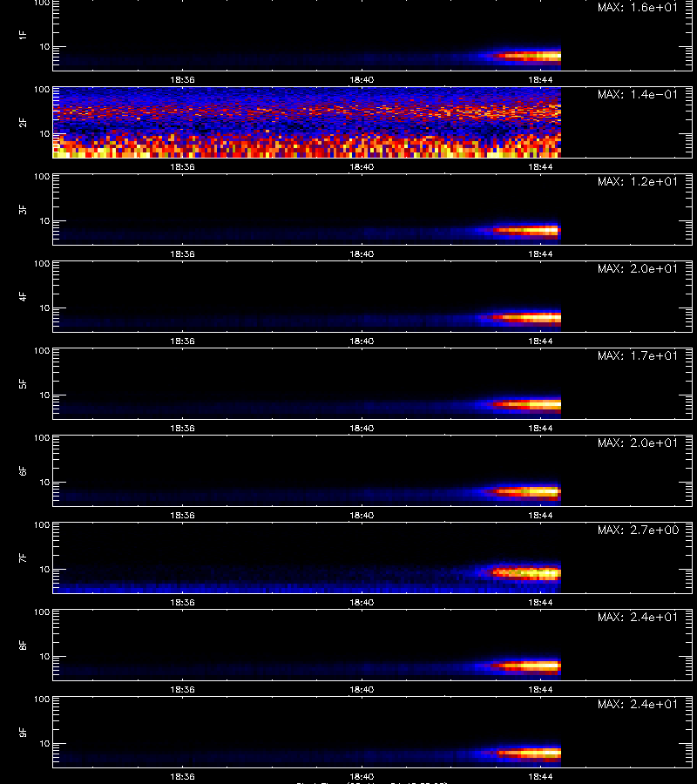The height and width of the screenshot is (784, 697).
Task: Select the "18:36" tick below panel 1F
Action: coord(182,79)
